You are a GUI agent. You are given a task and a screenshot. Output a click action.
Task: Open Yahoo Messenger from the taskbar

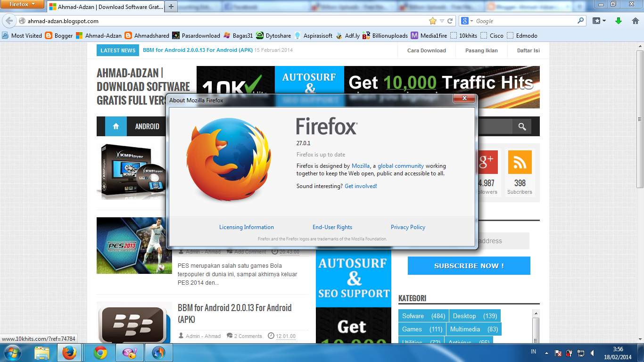tap(129, 353)
